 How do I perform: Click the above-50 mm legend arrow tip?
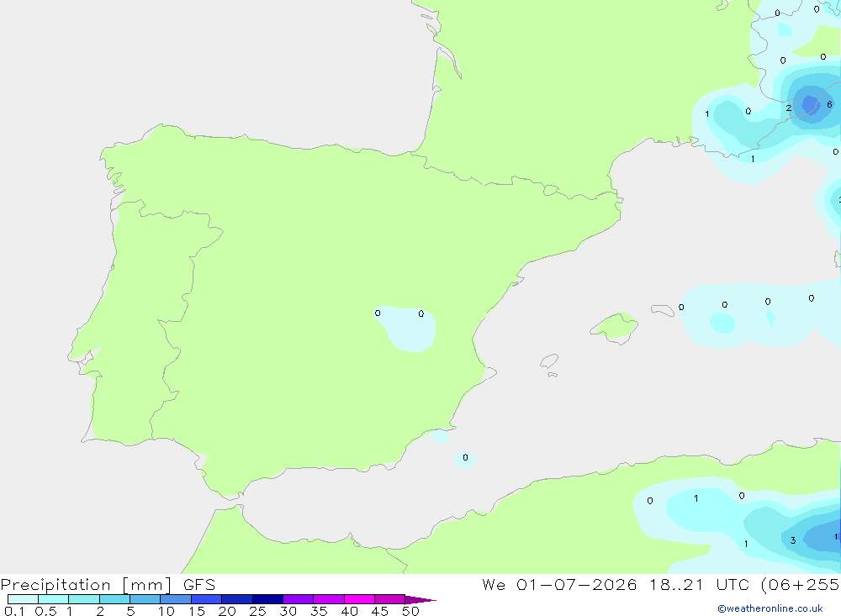pos(420,599)
